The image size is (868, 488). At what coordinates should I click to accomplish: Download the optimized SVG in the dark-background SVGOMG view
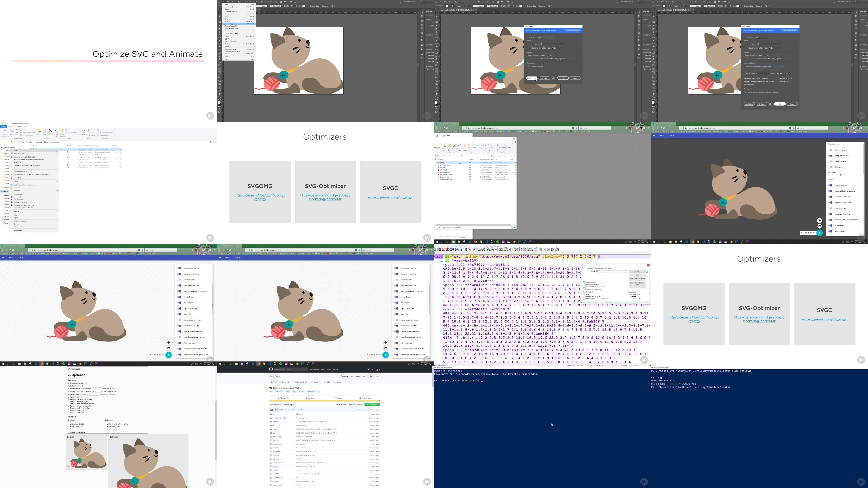pyautogui.click(x=820, y=233)
